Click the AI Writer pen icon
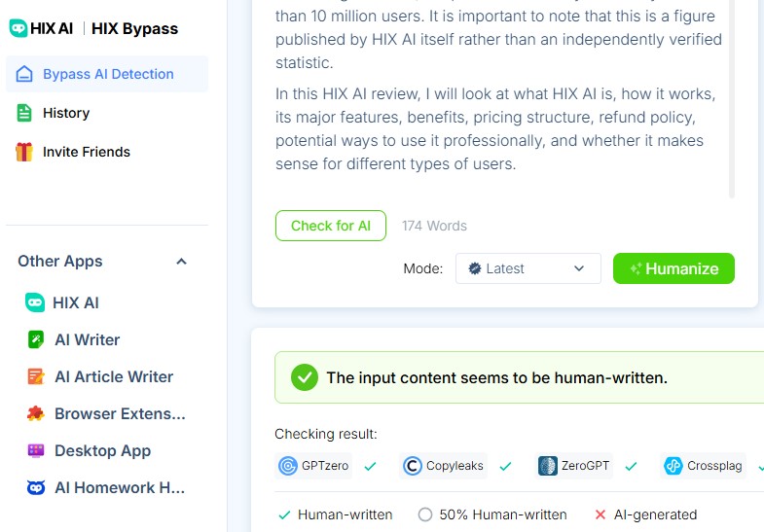This screenshot has width=764, height=532. [x=36, y=339]
